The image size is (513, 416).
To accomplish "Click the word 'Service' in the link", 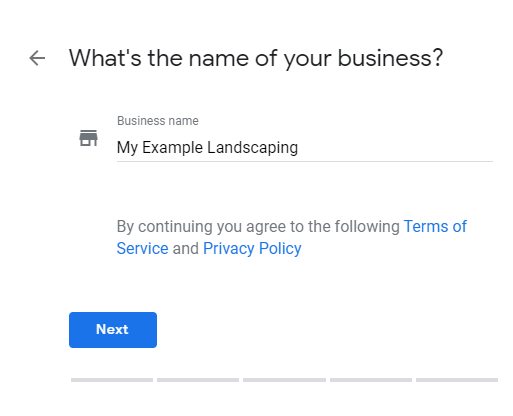I will pyautogui.click(x=143, y=249).
